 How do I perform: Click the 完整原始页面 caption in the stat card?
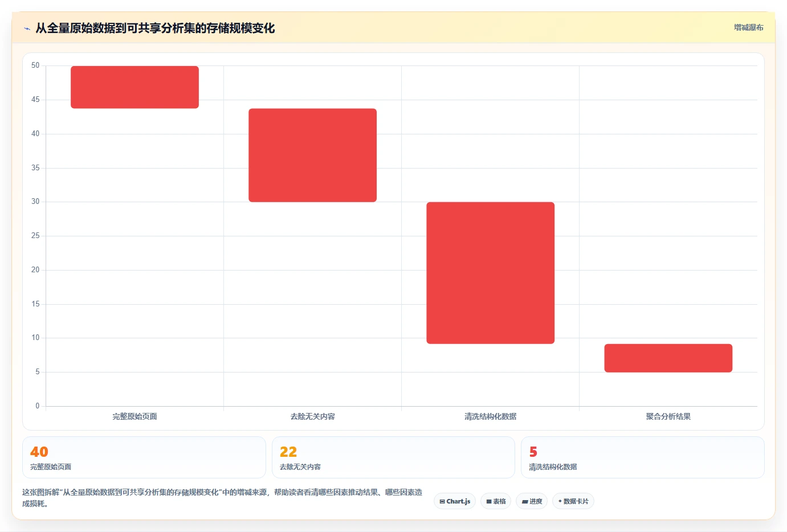pos(51,466)
